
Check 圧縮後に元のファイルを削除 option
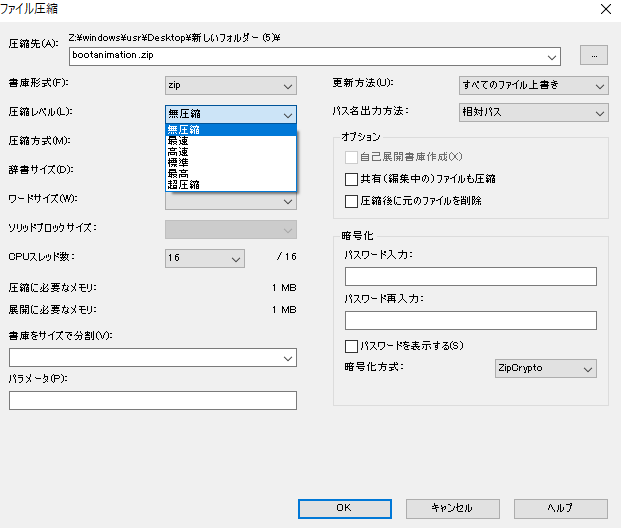tap(351, 201)
